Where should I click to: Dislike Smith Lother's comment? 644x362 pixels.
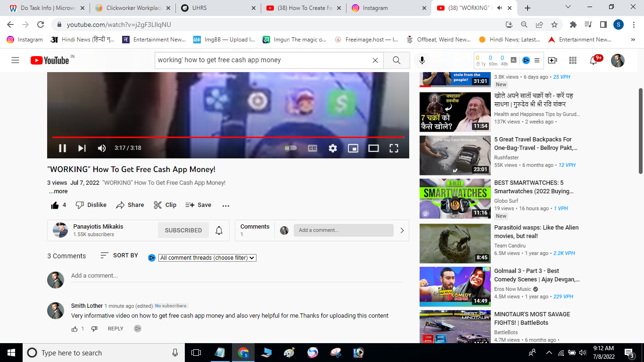coord(94,329)
